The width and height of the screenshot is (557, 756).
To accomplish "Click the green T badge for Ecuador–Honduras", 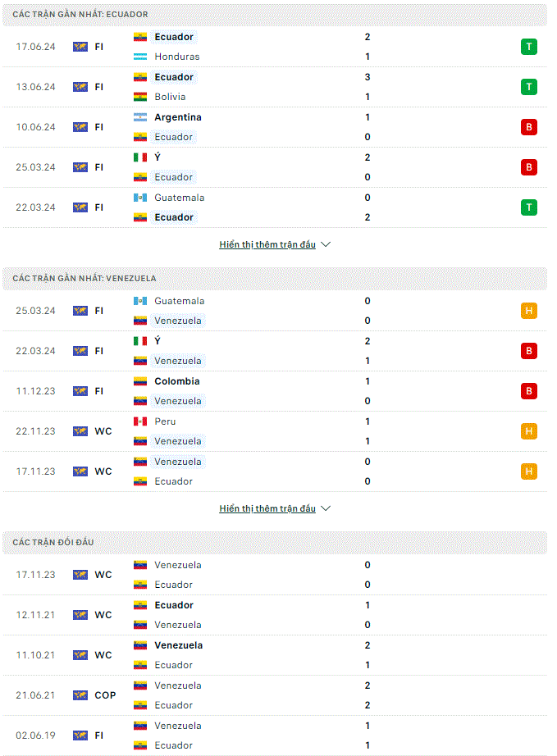I will pos(528,47).
